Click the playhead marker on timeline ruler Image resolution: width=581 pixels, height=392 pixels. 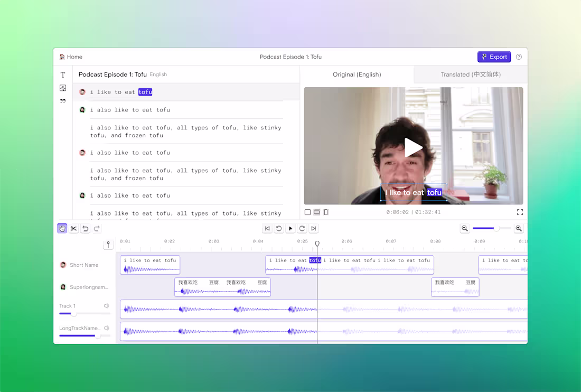pos(317,244)
